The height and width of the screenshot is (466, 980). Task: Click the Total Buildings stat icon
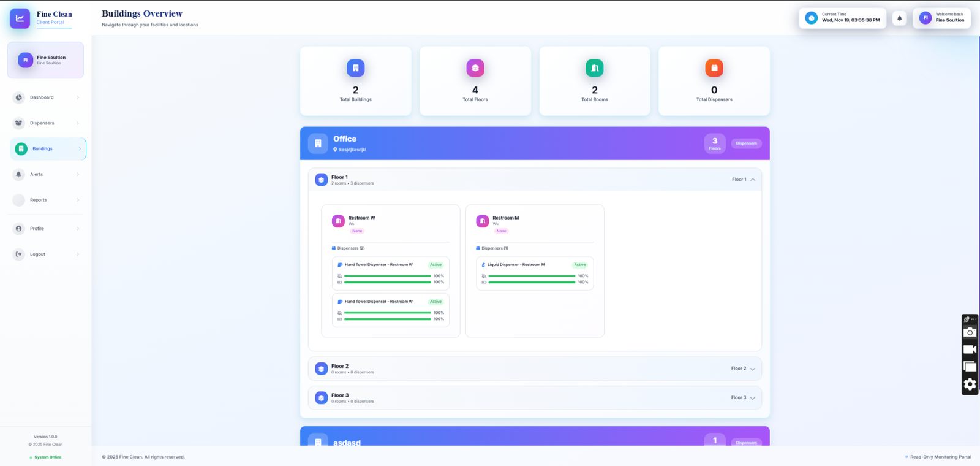click(355, 68)
